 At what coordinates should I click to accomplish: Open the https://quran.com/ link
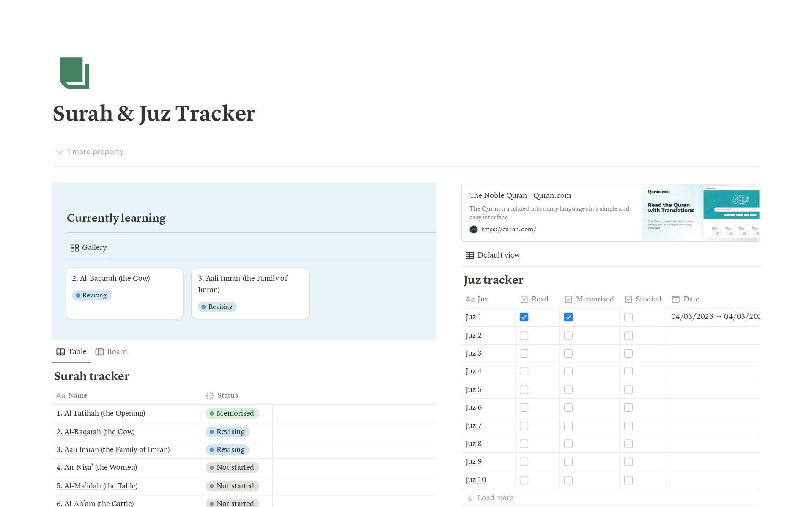(x=508, y=229)
